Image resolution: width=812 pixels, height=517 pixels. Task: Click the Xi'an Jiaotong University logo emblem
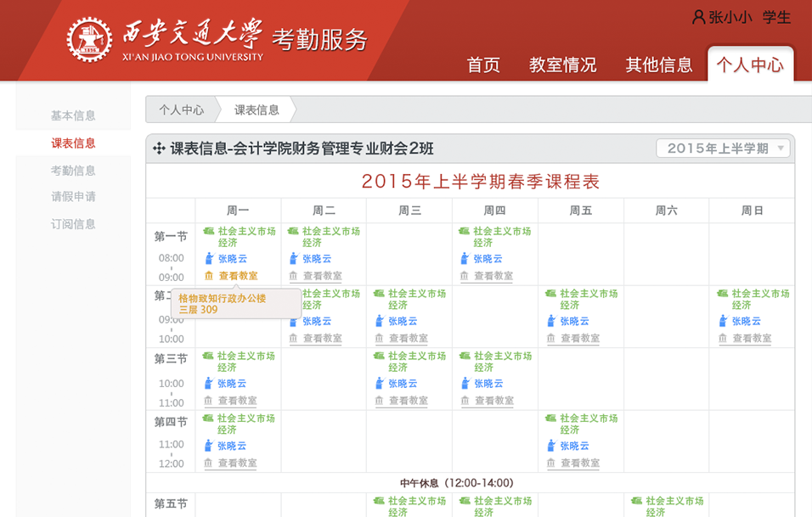pos(90,40)
